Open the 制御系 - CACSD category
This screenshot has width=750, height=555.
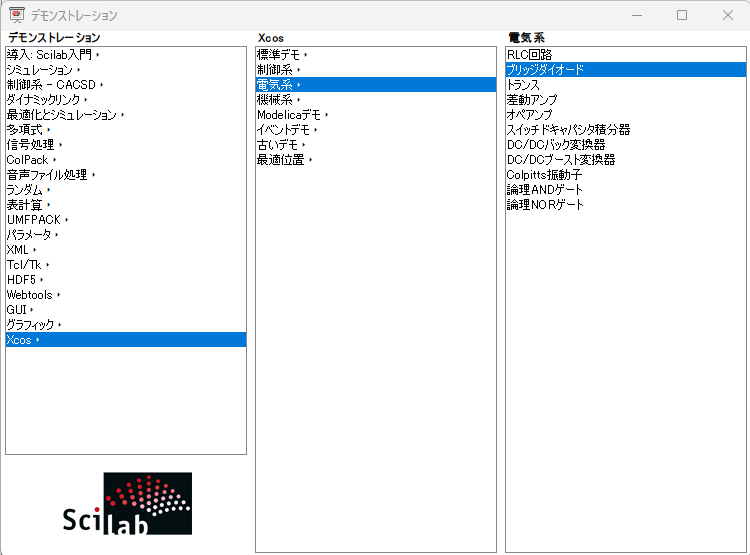point(126,85)
